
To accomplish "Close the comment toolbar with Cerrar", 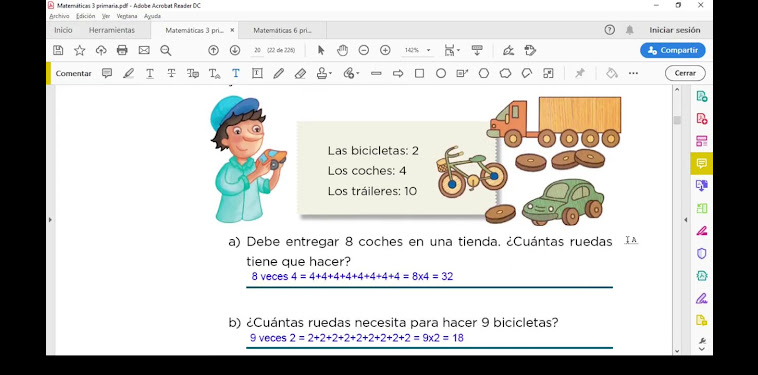I will 685,73.
